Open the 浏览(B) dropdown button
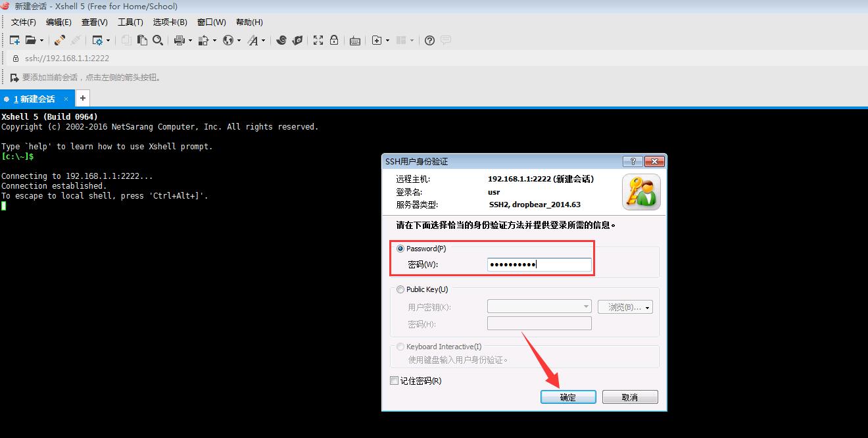The width and height of the screenshot is (868, 438). [x=625, y=307]
